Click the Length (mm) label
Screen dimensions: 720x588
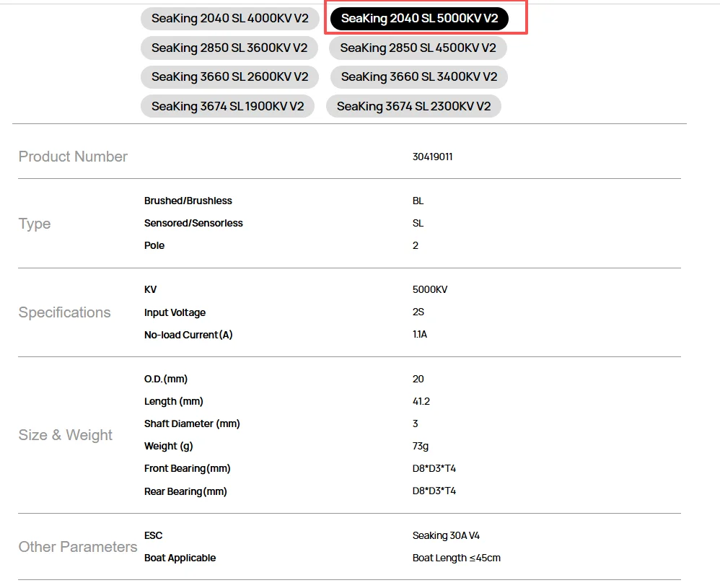(174, 401)
